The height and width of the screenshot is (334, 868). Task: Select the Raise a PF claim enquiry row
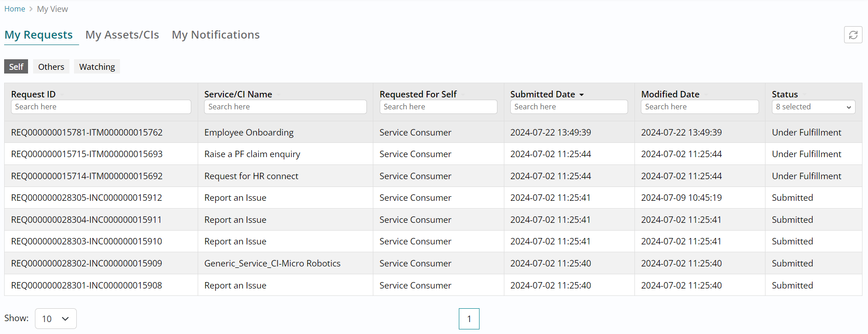tap(252, 154)
